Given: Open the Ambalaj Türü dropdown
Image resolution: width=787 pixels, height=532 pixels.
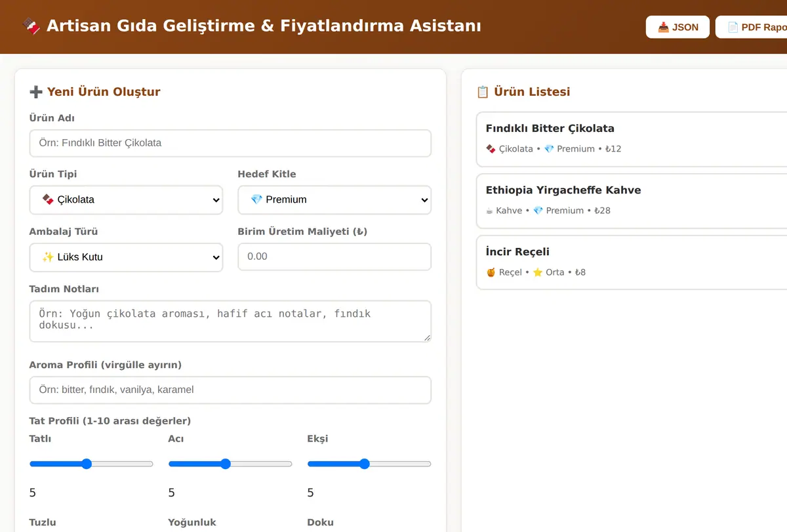Looking at the screenshot, I should tap(126, 257).
